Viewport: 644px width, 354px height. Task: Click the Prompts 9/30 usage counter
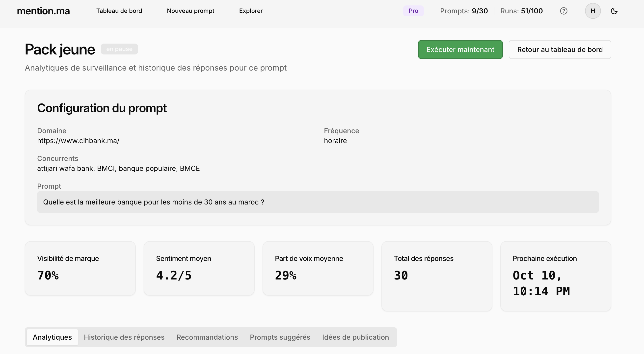464,11
